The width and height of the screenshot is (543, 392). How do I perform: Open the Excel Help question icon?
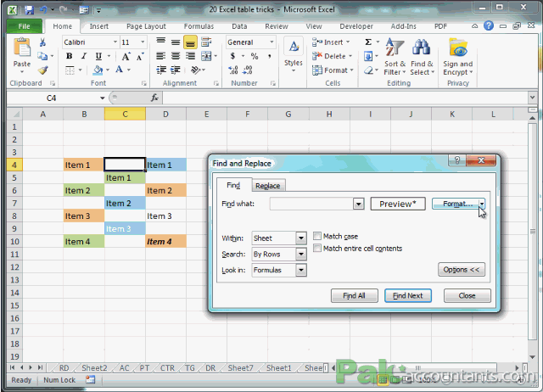tap(489, 25)
